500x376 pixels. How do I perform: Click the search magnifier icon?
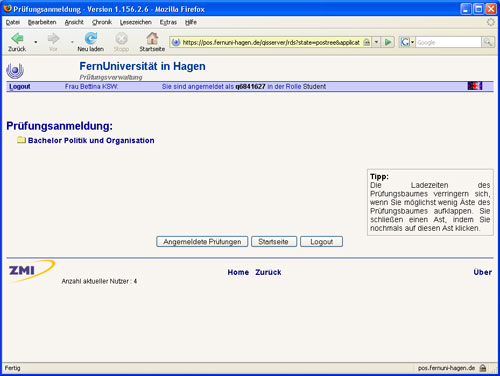488,42
